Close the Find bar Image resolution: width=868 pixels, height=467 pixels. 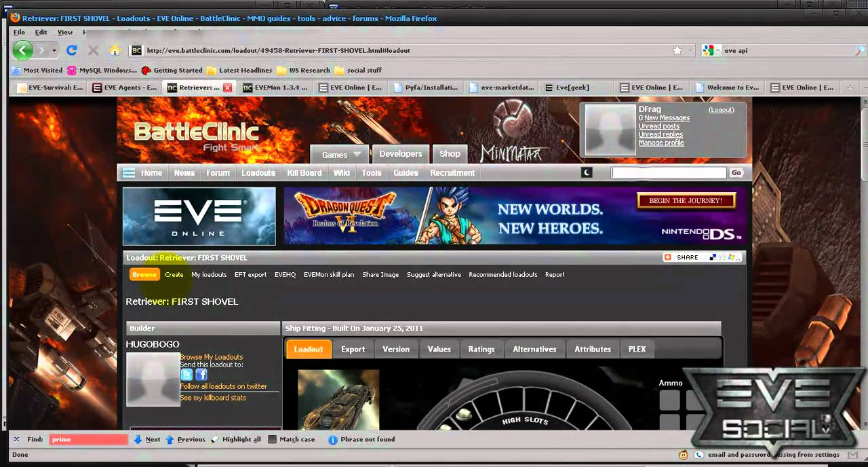coord(16,439)
